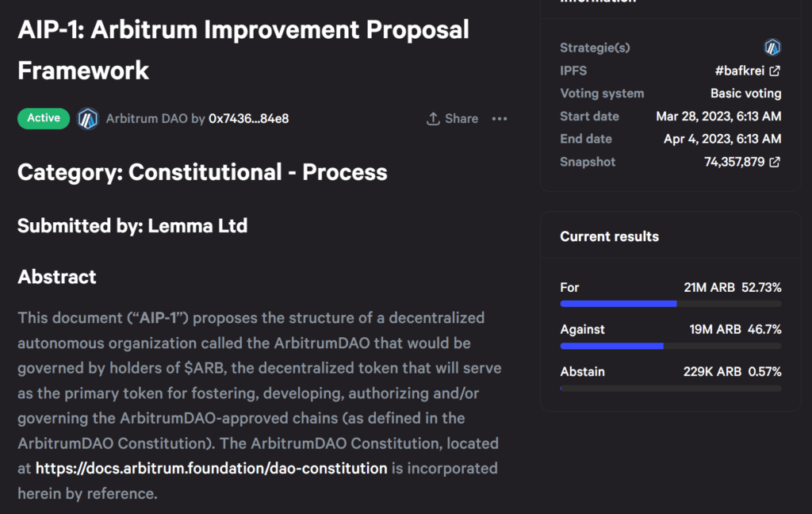
Task: Click the For vote progress bar
Action: tap(670, 304)
